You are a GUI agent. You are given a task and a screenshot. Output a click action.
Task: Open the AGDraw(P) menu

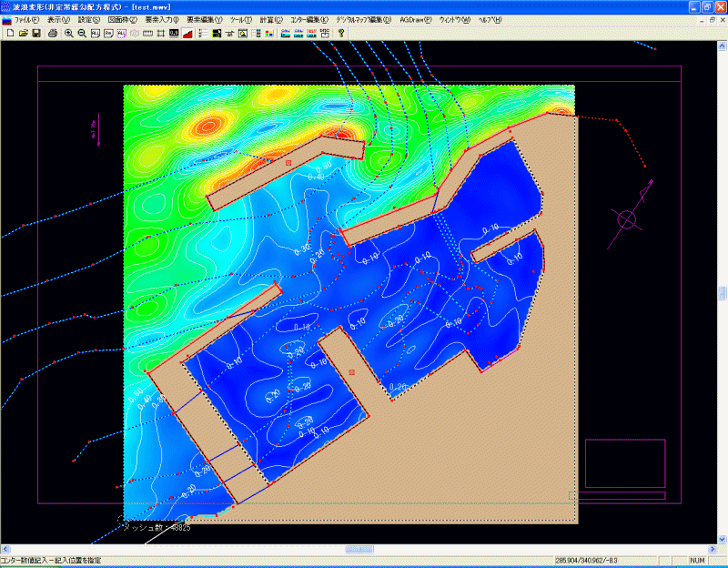pos(416,19)
